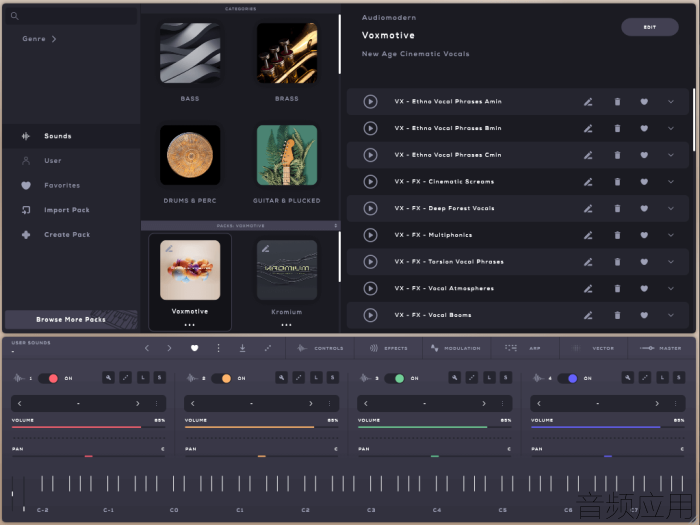700x525 pixels.
Task: Click layer 2 L button
Action: 316,378
